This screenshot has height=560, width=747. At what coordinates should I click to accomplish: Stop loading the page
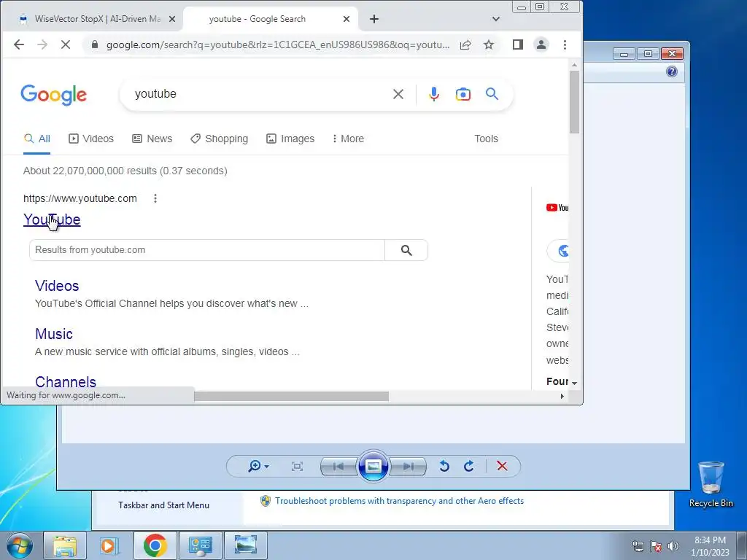click(65, 44)
